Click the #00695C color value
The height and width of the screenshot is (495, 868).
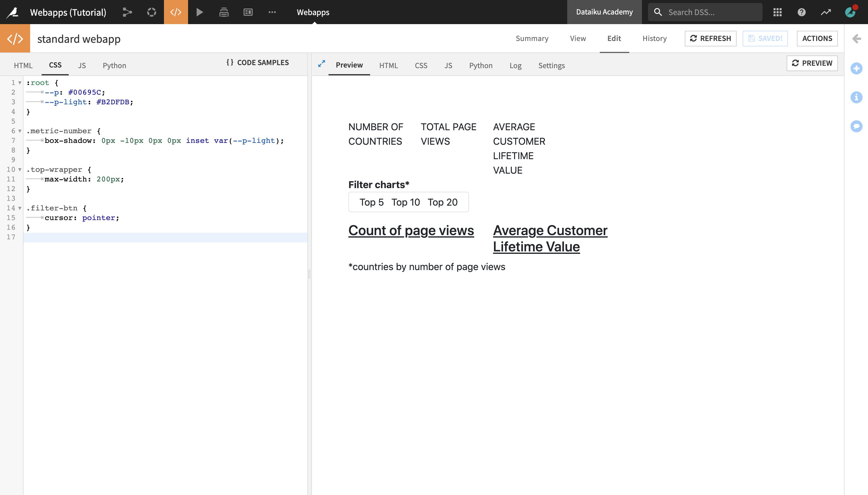(x=84, y=92)
